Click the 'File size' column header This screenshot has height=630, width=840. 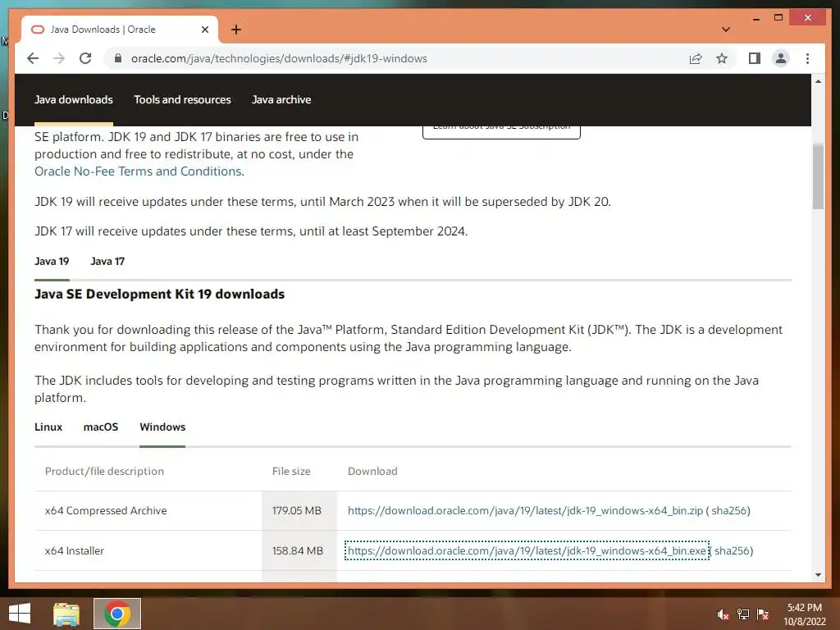[x=291, y=472]
